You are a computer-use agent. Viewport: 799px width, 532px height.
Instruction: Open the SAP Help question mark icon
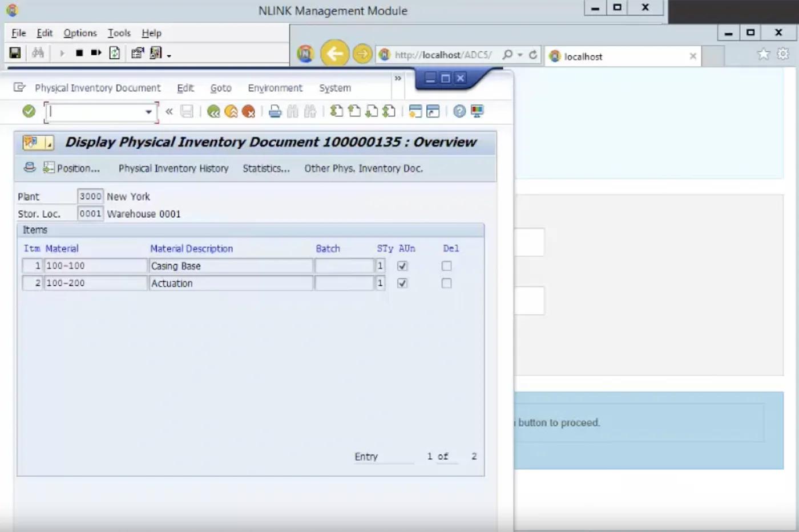[459, 111]
